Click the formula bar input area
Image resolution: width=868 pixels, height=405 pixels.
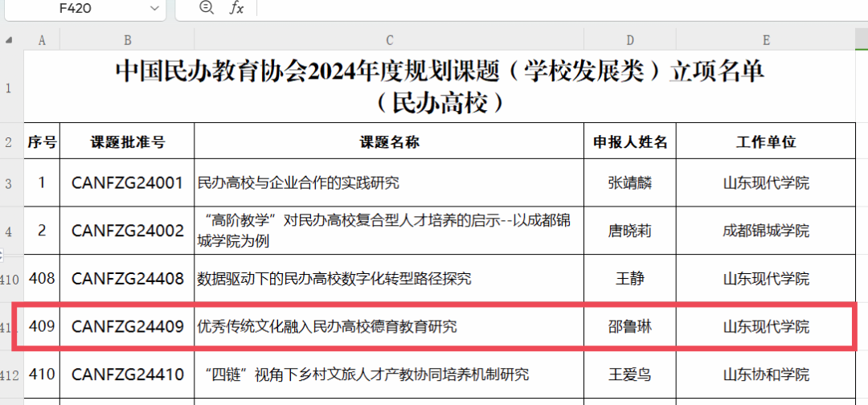tap(562, 9)
